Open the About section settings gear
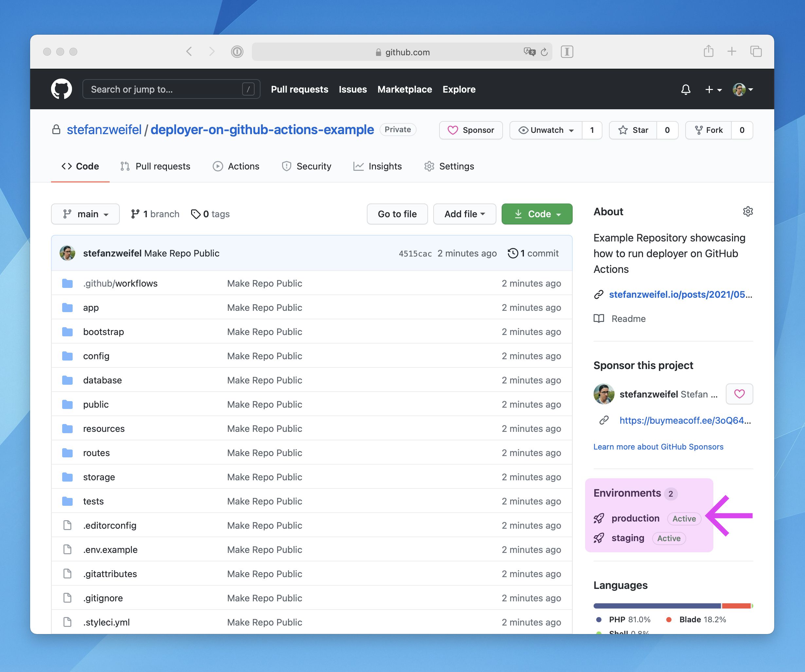Screen dimensions: 805x672 click(x=748, y=212)
